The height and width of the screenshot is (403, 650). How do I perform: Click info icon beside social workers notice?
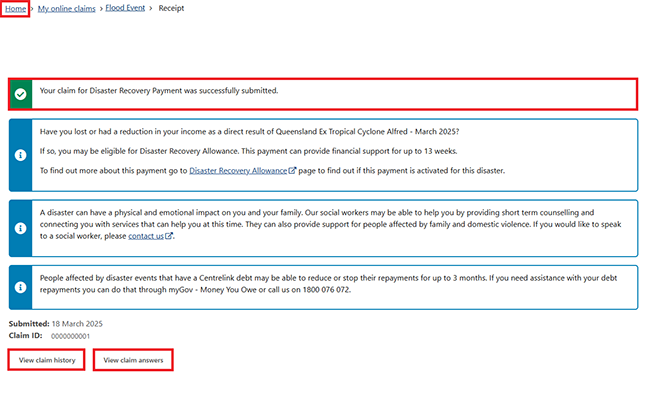[x=20, y=227]
